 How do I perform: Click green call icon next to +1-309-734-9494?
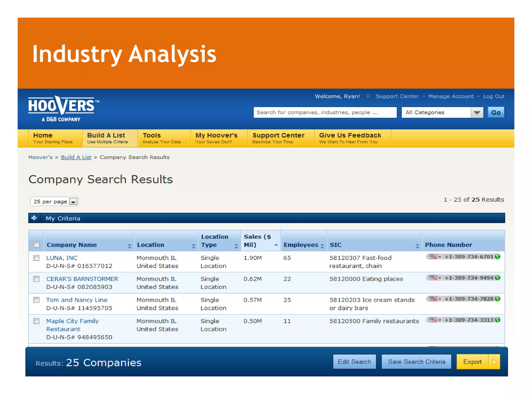coord(498,278)
